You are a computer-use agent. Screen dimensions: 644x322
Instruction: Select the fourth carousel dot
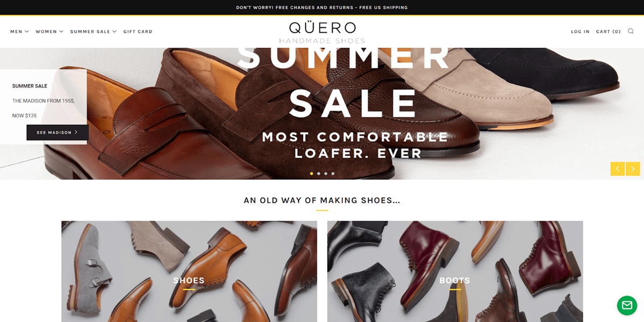(x=333, y=173)
